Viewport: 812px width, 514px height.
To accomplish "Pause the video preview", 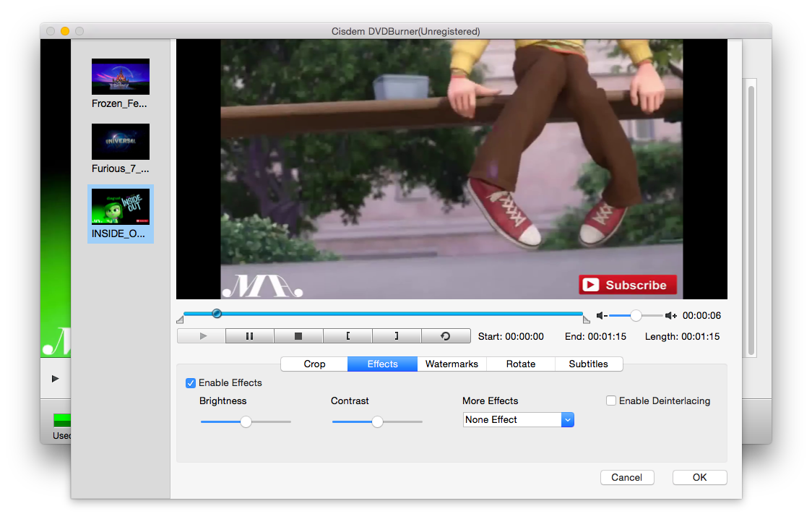I will point(250,336).
